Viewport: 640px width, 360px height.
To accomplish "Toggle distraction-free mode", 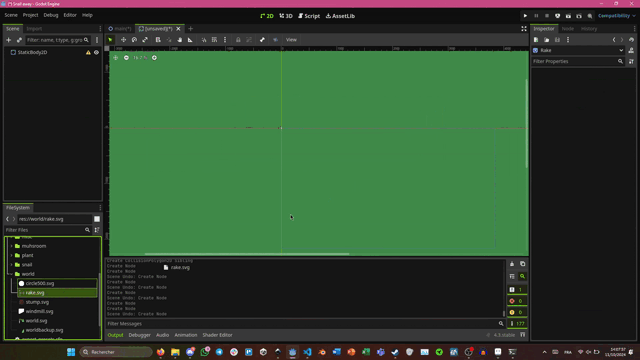I will click(x=524, y=29).
